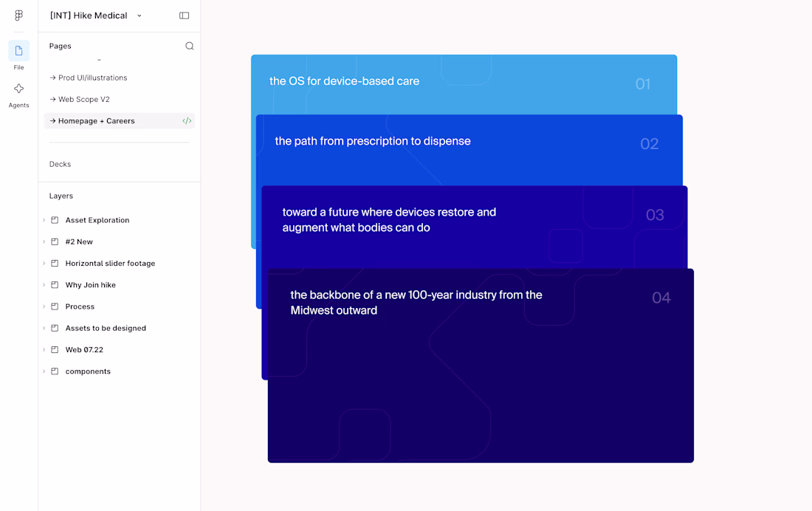Select the Why Join hike layer name
This screenshot has height=511, width=812.
91,285
